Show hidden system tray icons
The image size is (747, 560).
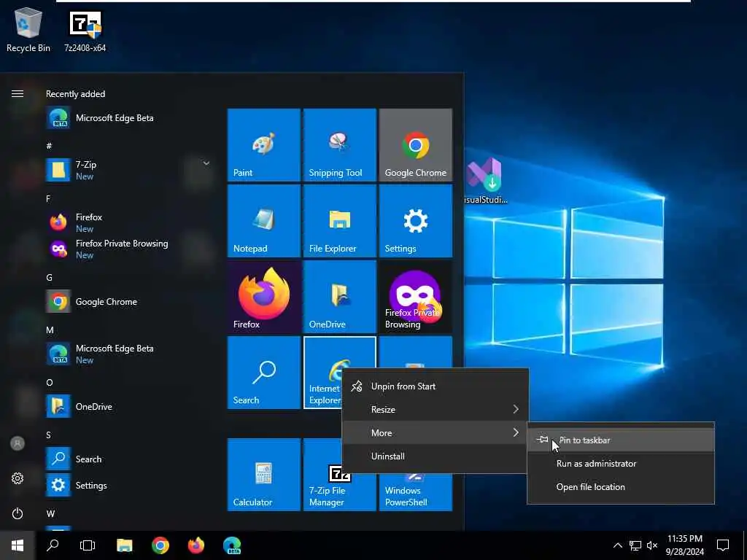(617, 545)
